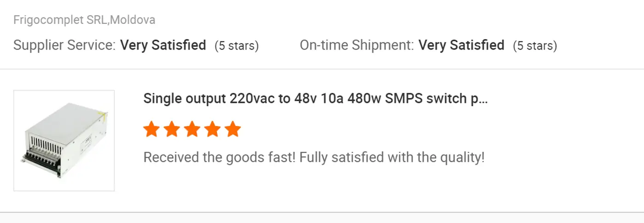Click the On-time Shipment label
The width and height of the screenshot is (644, 223).
[x=357, y=46]
